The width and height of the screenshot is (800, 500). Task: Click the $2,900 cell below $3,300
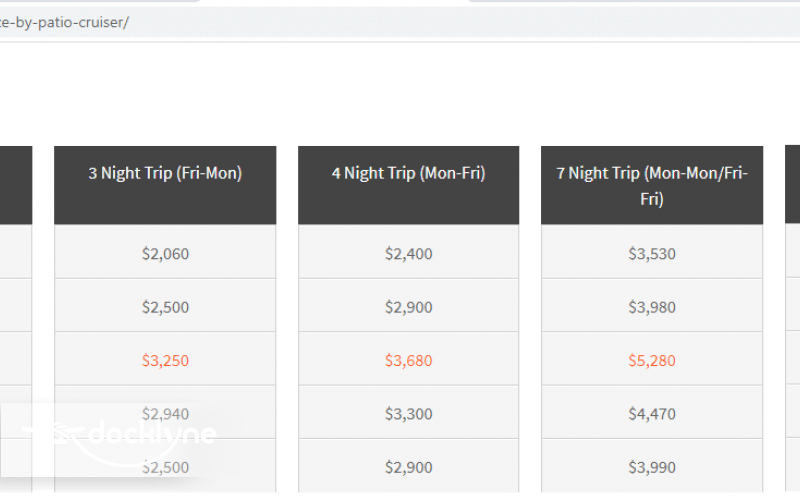coord(408,467)
